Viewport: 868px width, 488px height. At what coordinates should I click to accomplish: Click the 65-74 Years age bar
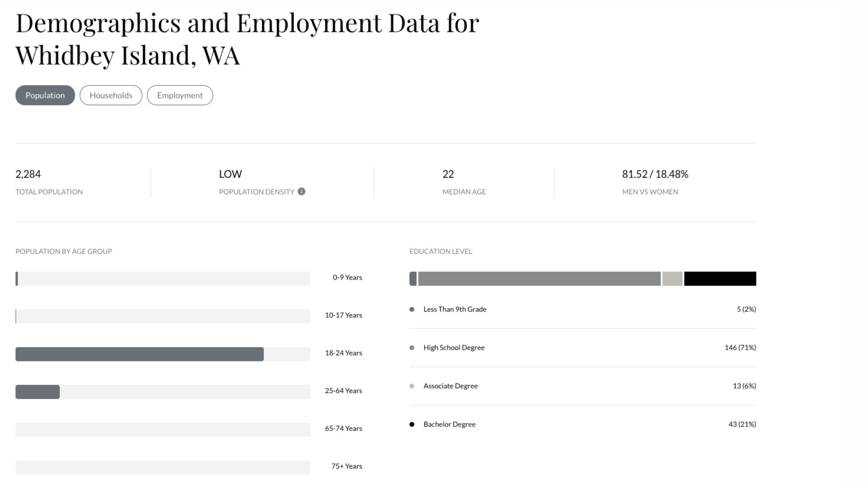click(163, 430)
